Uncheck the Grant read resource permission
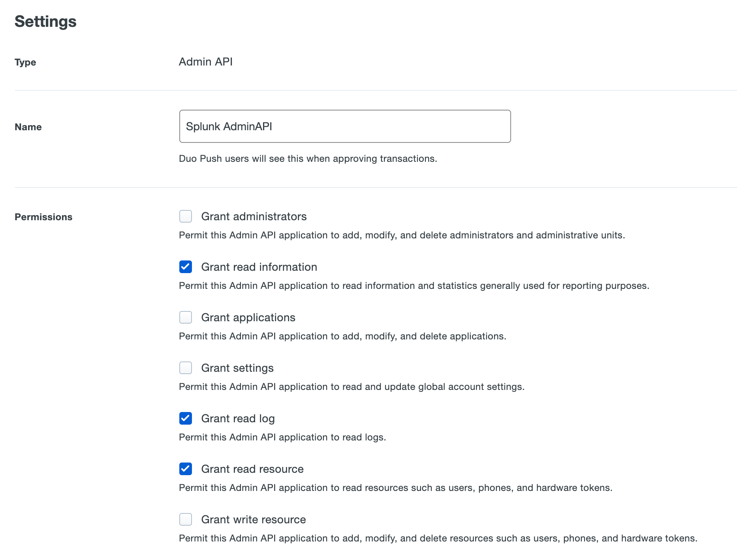 185,469
